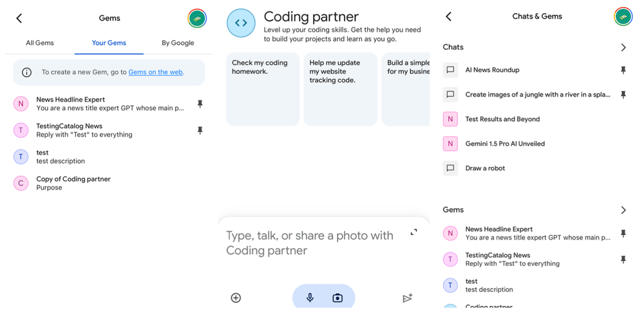Tap the message field for Coding partner
The height and width of the screenshot is (313, 644).
tap(310, 243)
